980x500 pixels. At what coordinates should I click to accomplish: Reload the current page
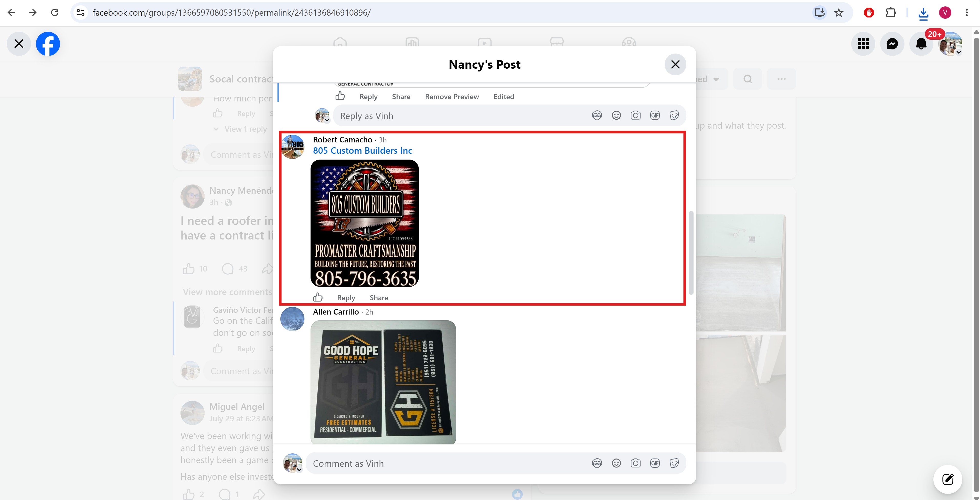tap(55, 13)
